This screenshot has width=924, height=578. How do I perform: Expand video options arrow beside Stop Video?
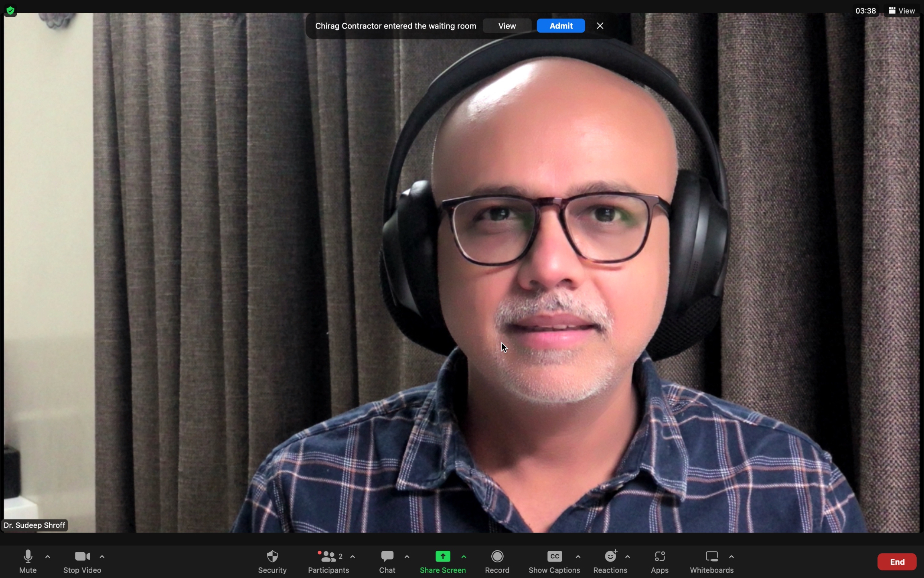point(102,557)
